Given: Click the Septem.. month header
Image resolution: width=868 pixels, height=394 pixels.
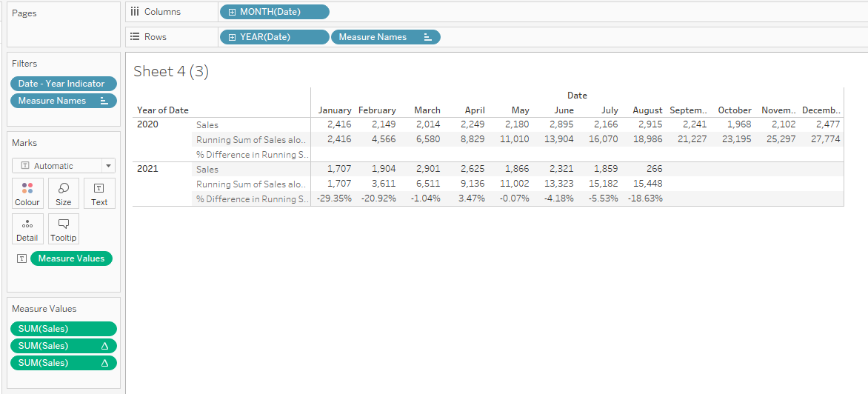Looking at the screenshot, I should coord(688,110).
